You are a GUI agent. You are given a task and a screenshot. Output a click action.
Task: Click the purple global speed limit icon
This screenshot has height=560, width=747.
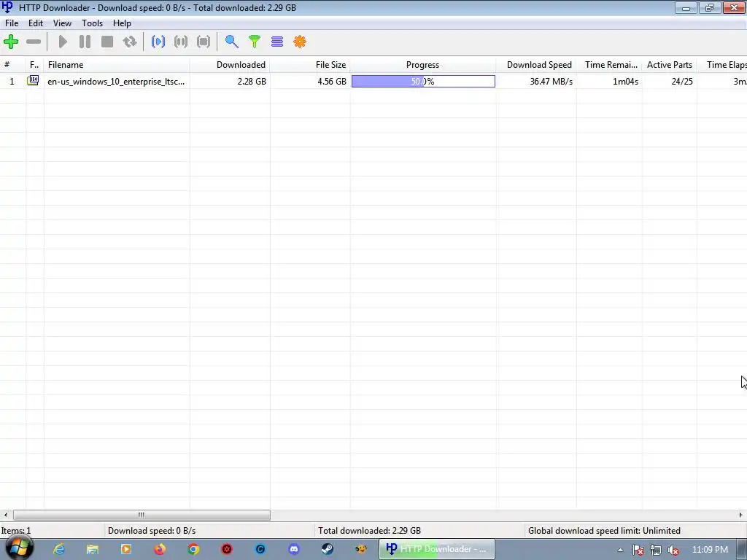point(276,42)
